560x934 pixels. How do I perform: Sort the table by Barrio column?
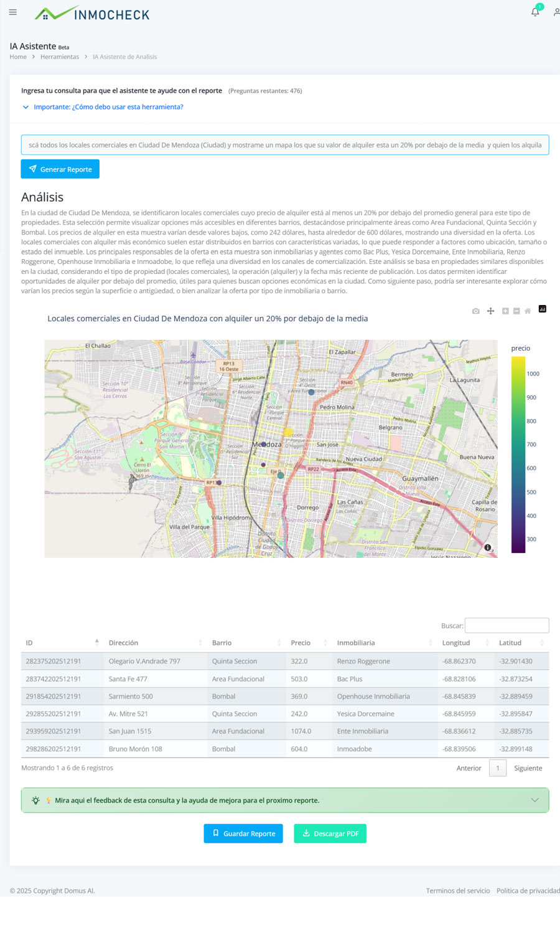tap(222, 643)
